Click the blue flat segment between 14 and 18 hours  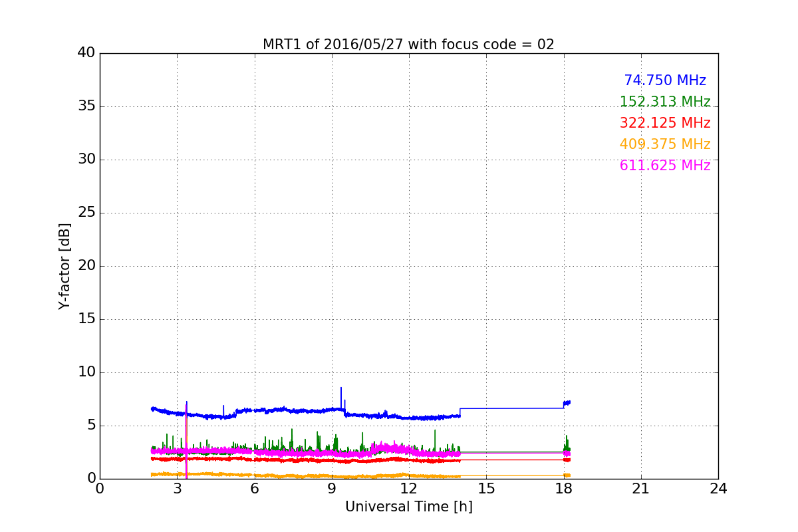[x=512, y=408]
